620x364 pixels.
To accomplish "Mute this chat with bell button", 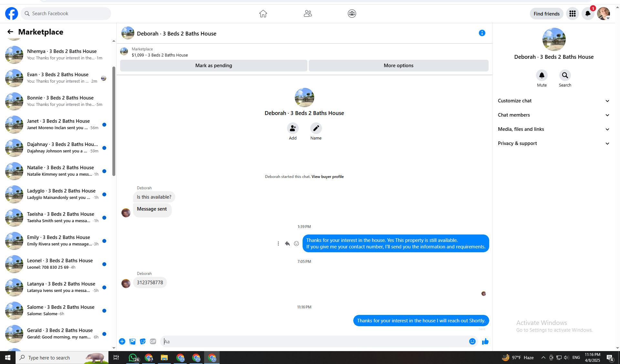I will tap(542, 76).
